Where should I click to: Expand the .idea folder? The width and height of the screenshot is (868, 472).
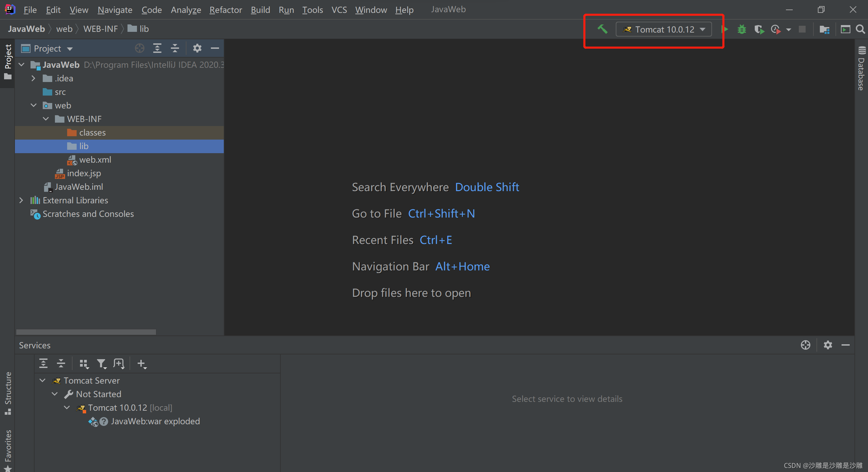coord(33,78)
